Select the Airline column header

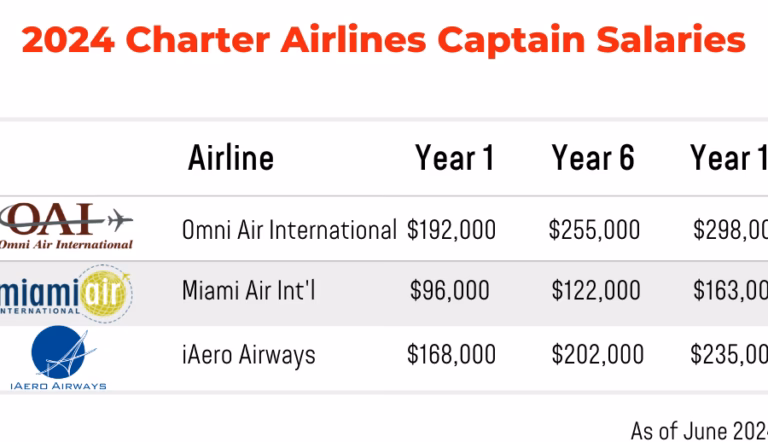(231, 158)
